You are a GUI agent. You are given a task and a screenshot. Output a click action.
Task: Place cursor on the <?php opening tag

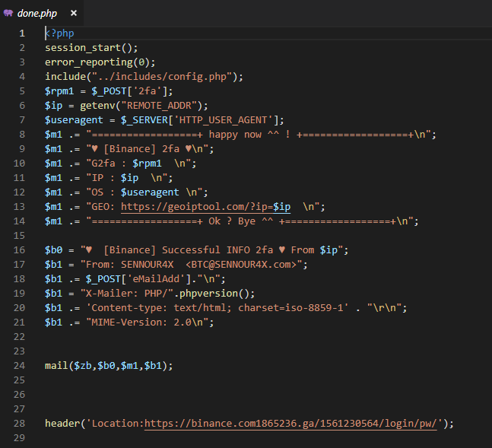point(59,33)
